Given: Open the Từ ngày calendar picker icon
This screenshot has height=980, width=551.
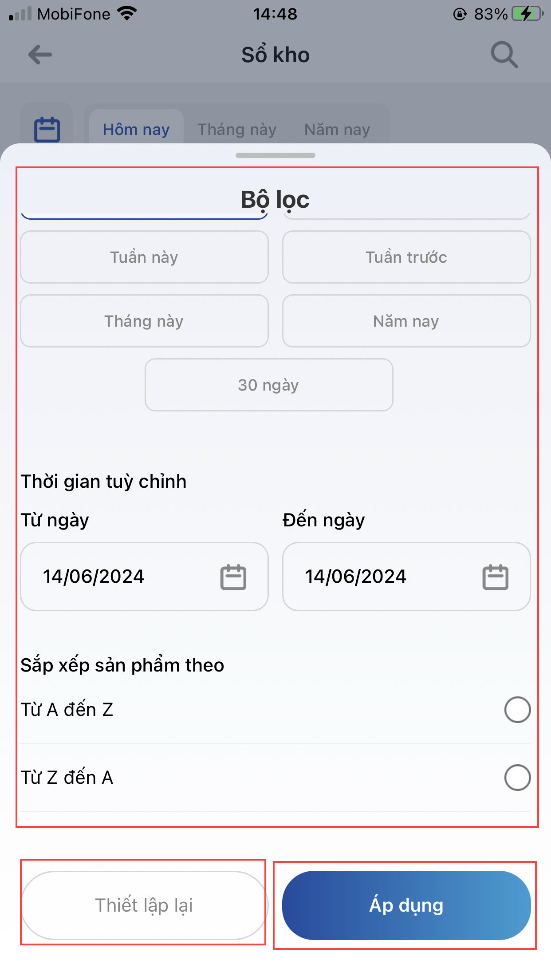Looking at the screenshot, I should pyautogui.click(x=233, y=577).
